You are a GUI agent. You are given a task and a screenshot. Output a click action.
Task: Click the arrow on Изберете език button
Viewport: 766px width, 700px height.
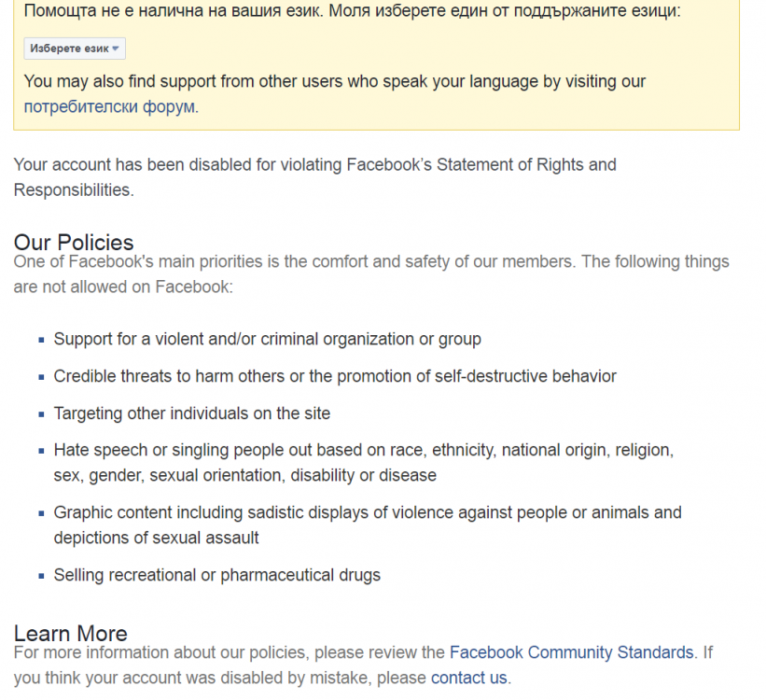[x=116, y=49]
